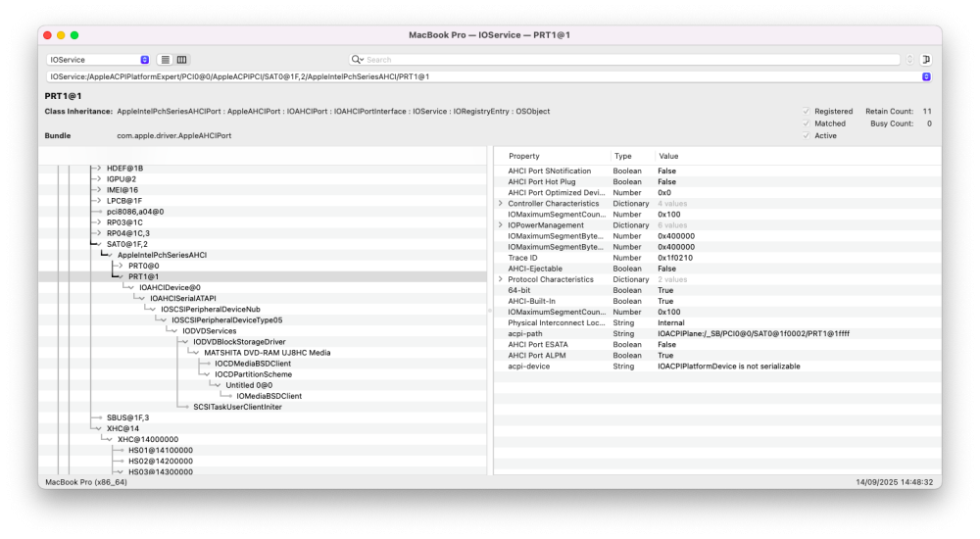Screen dimensions: 980x539
Task: Select the IOSCSIPeripheralDeviceNub row
Action: point(263,310)
